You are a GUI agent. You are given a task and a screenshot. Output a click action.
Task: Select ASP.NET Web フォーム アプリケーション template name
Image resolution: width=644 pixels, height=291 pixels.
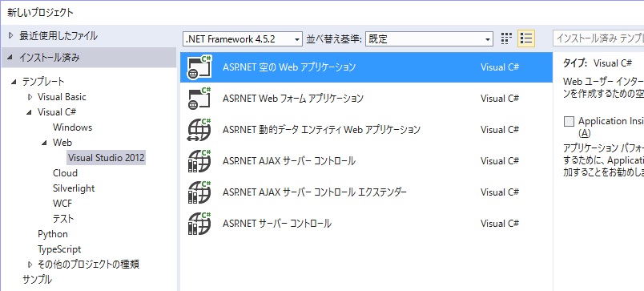coord(293,99)
